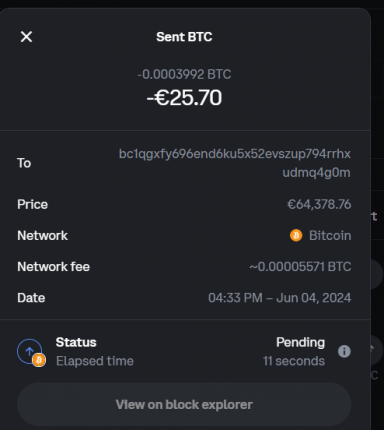Click the send arrow status icon
The height and width of the screenshot is (430, 384).
coord(29,351)
